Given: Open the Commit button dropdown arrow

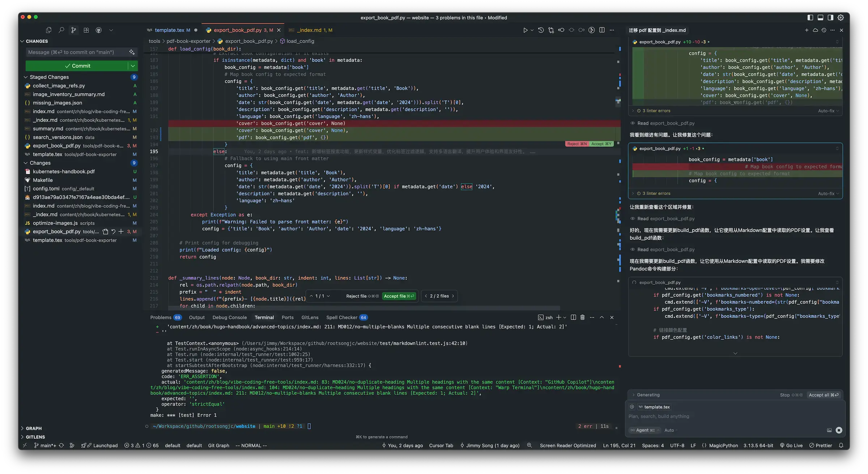Looking at the screenshot, I should [x=133, y=66].
